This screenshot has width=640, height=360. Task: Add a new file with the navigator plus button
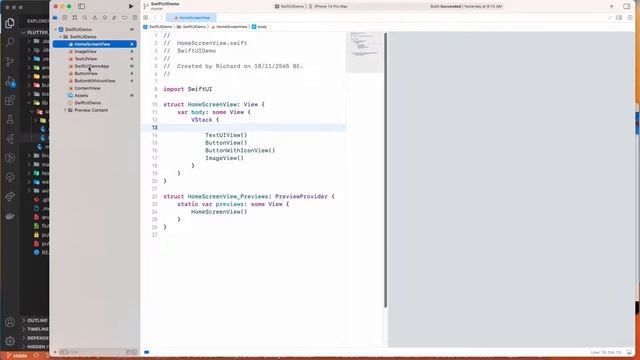click(x=55, y=352)
